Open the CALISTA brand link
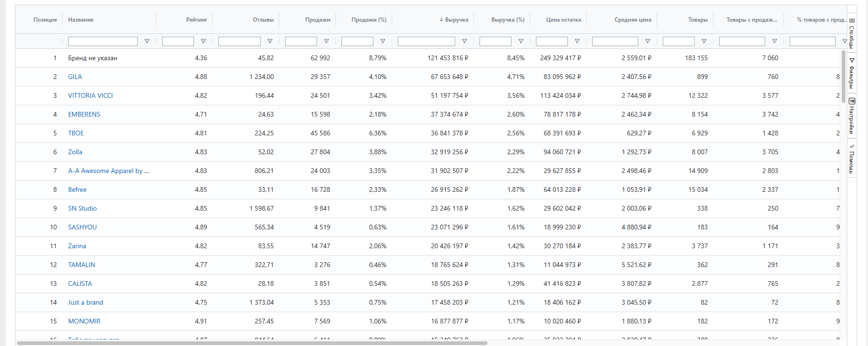Viewport: 868px width, 346px height. coord(80,283)
